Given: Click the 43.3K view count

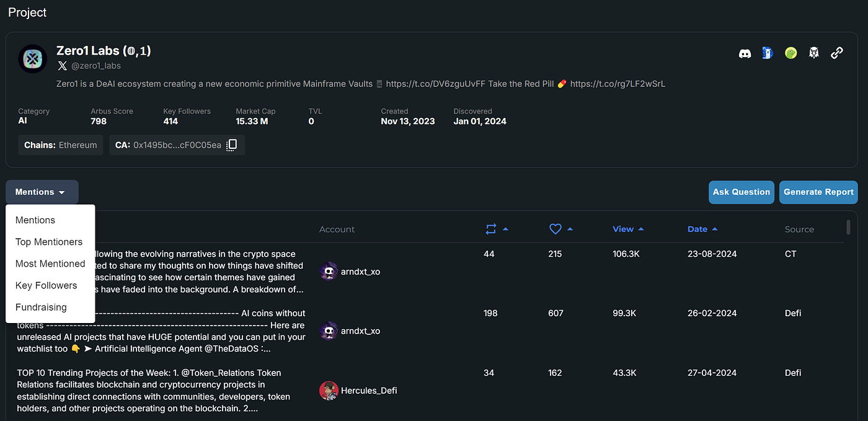Looking at the screenshot, I should 624,373.
